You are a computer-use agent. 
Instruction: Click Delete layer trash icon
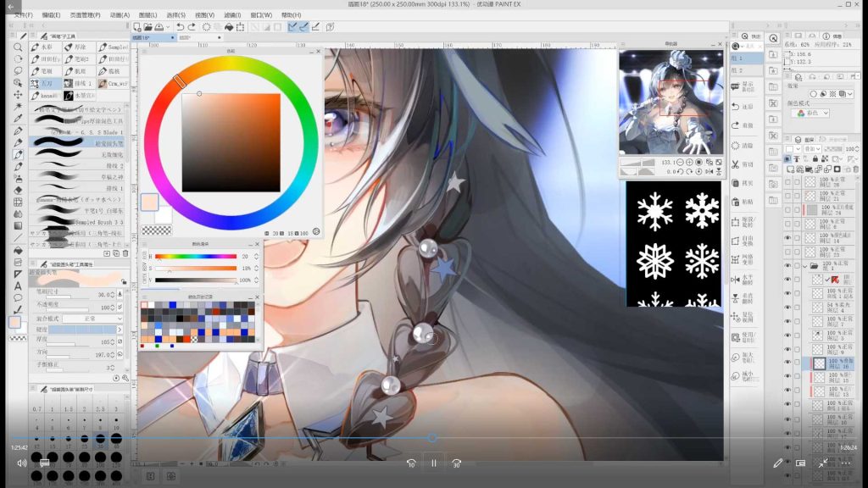(x=854, y=169)
